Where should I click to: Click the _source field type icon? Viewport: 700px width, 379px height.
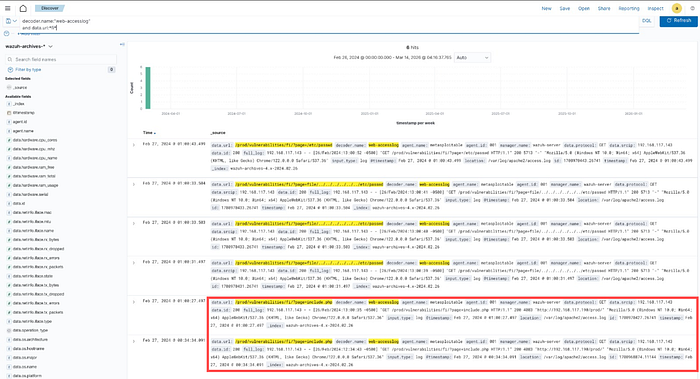tap(9, 87)
